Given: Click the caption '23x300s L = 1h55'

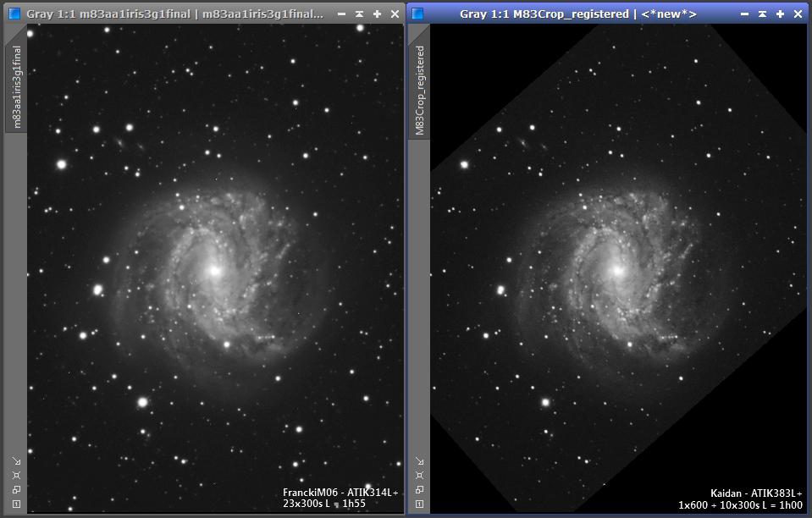Looking at the screenshot, I should click(324, 504).
